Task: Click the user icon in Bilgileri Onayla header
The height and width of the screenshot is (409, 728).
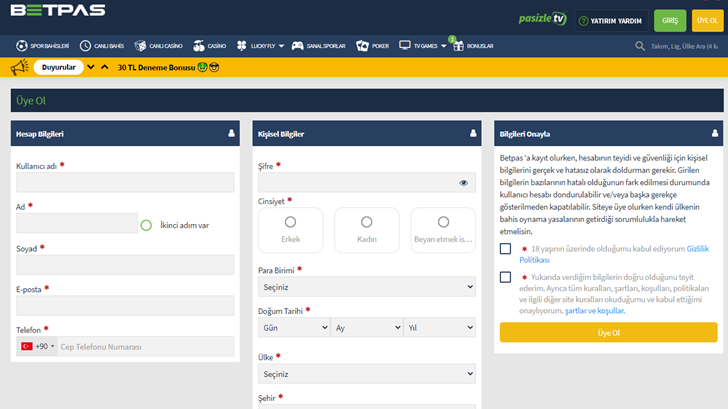Action: 715,133
